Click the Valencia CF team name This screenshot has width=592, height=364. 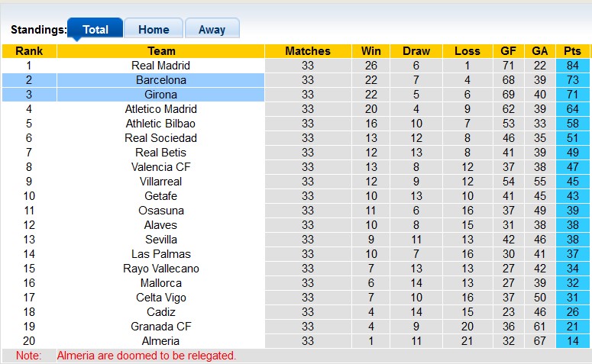click(x=160, y=167)
